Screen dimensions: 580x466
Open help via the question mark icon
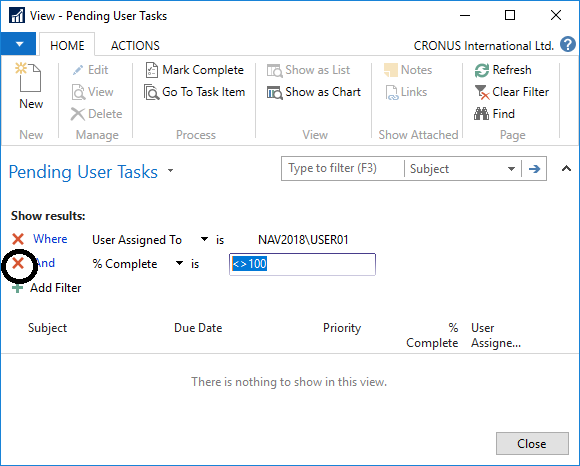[568, 45]
